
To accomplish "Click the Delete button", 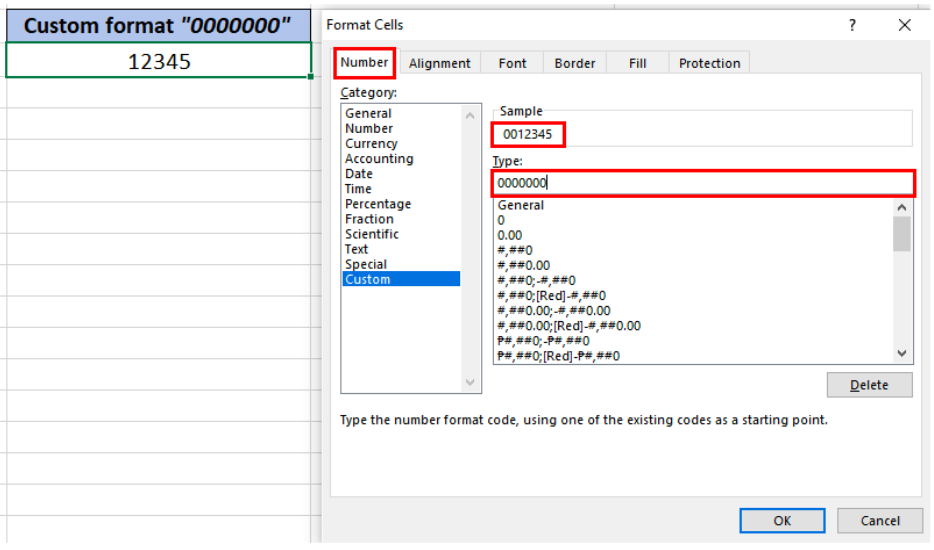I will pos(869,385).
